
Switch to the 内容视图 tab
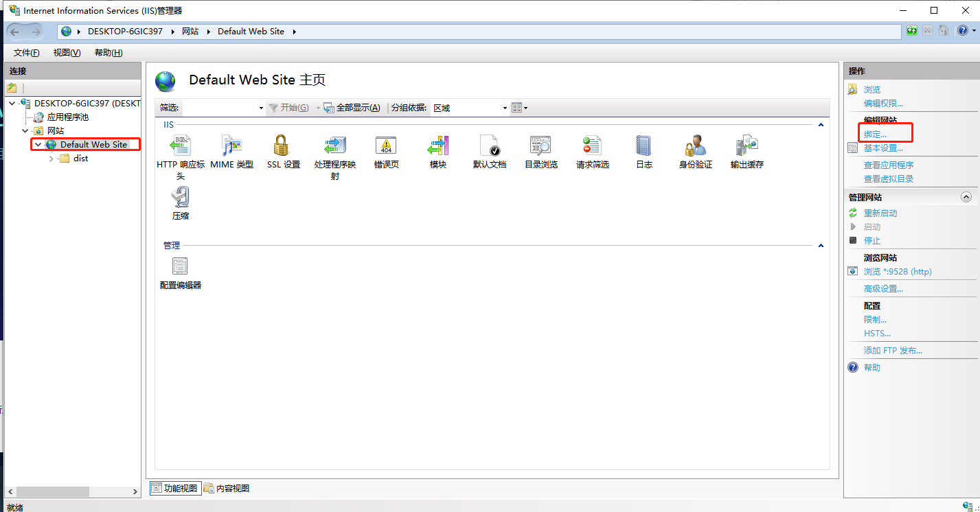click(227, 489)
